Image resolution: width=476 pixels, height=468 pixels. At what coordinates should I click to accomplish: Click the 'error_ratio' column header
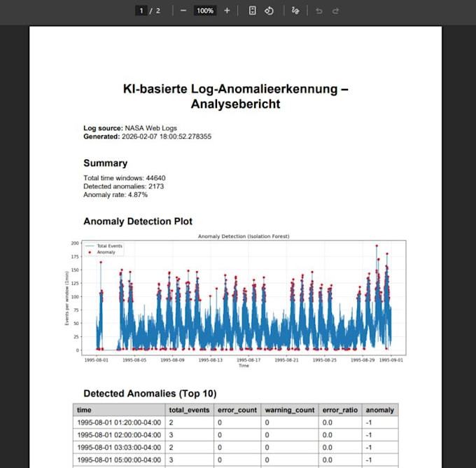(340, 410)
